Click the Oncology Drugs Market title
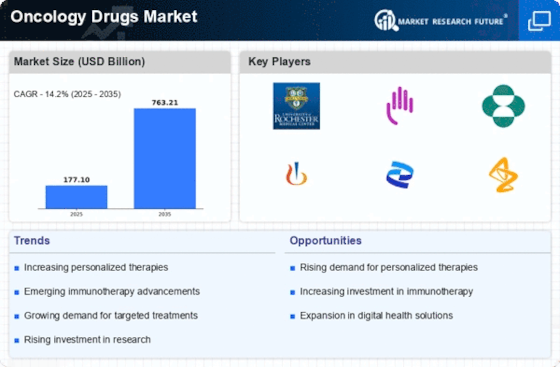Image resolution: width=560 pixels, height=367 pixels. [104, 16]
